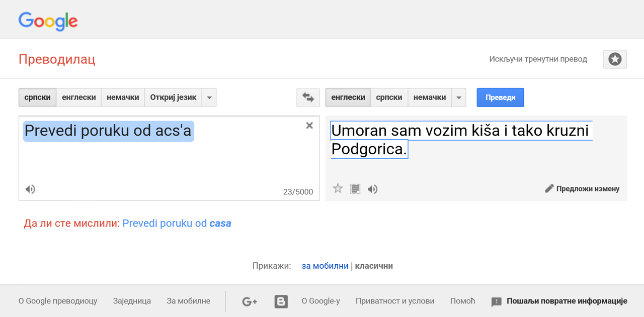Click Пошаљи повратне информације text
The width and height of the screenshot is (644, 317).
point(567,301)
